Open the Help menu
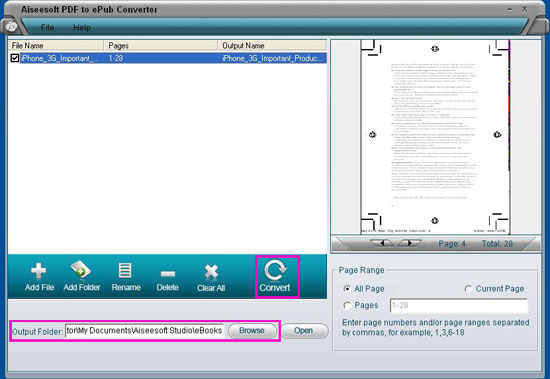 point(82,28)
